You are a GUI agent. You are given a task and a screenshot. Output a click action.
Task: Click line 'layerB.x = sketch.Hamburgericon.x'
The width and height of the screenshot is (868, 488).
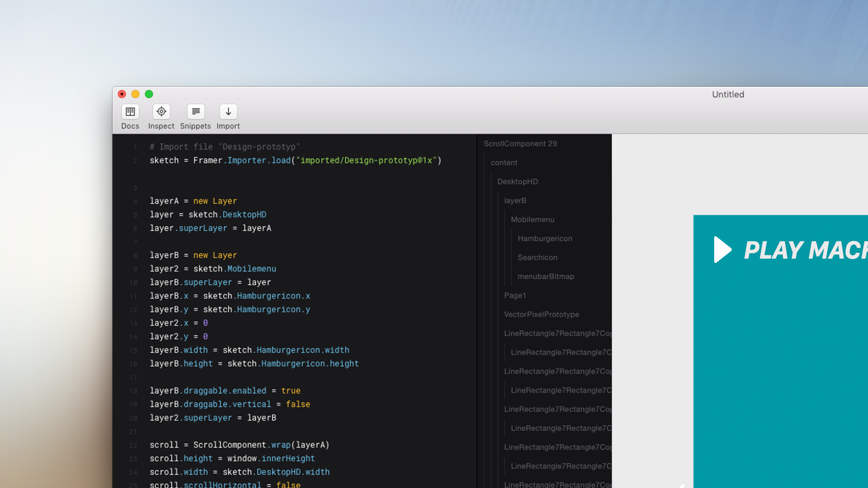(x=230, y=296)
